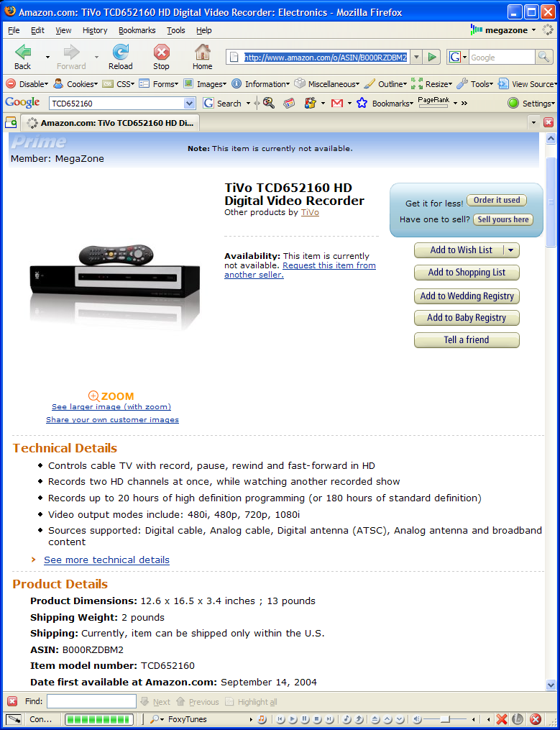Click Add to Shopping List button
Screen dimensions: 560x730
coord(467,273)
